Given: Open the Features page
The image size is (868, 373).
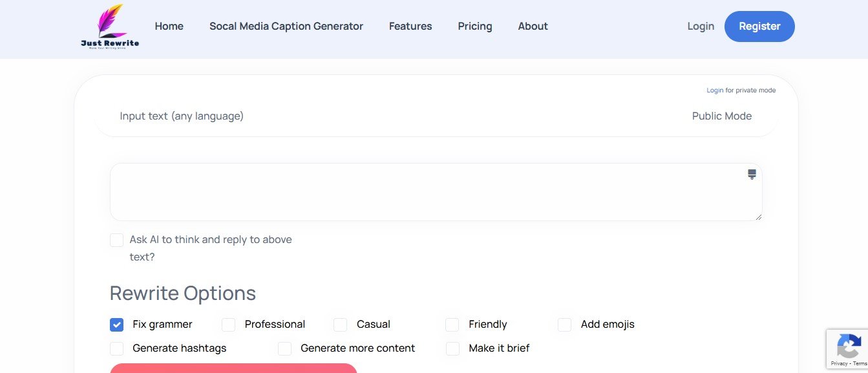Looking at the screenshot, I should pyautogui.click(x=410, y=27).
